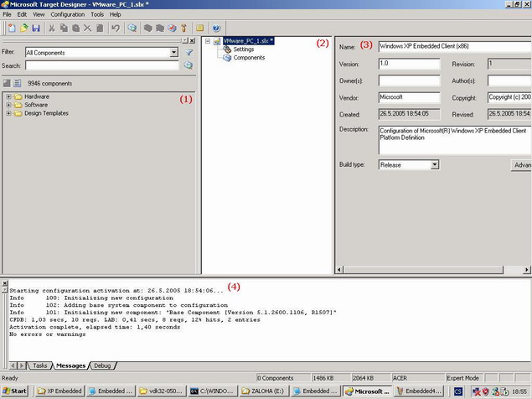Click the Components icon in the configuration tree

click(x=227, y=58)
